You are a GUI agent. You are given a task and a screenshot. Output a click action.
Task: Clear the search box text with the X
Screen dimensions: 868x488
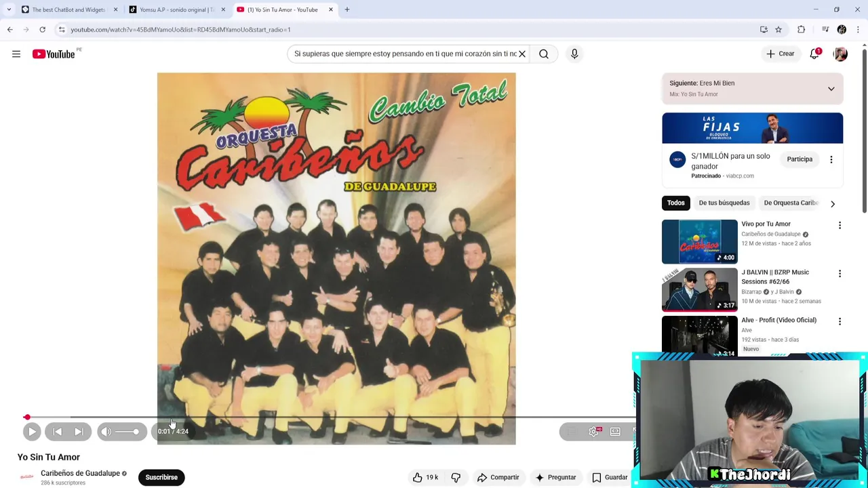[x=522, y=54]
